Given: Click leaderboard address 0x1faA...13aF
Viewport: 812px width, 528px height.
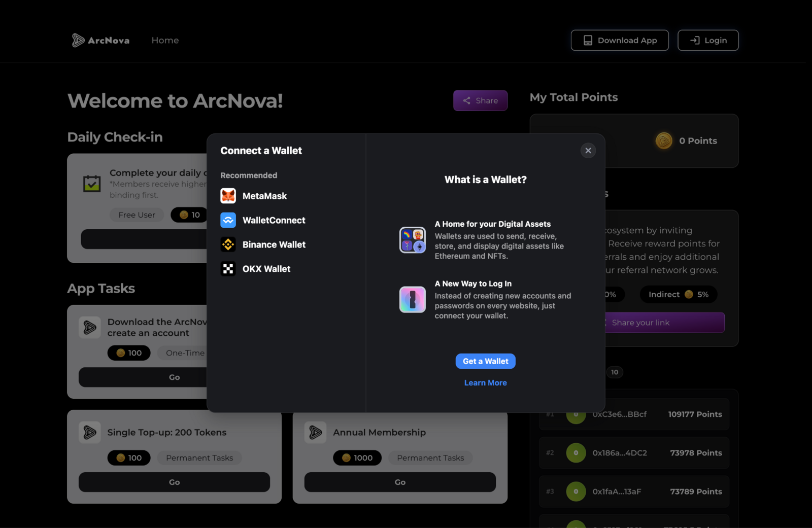Looking at the screenshot, I should tap(617, 491).
